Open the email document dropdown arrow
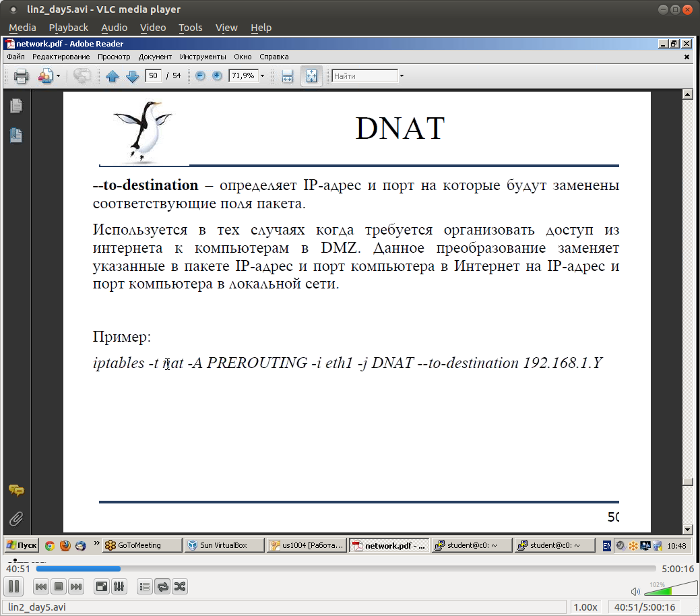The height and width of the screenshot is (616, 700). coord(57,75)
